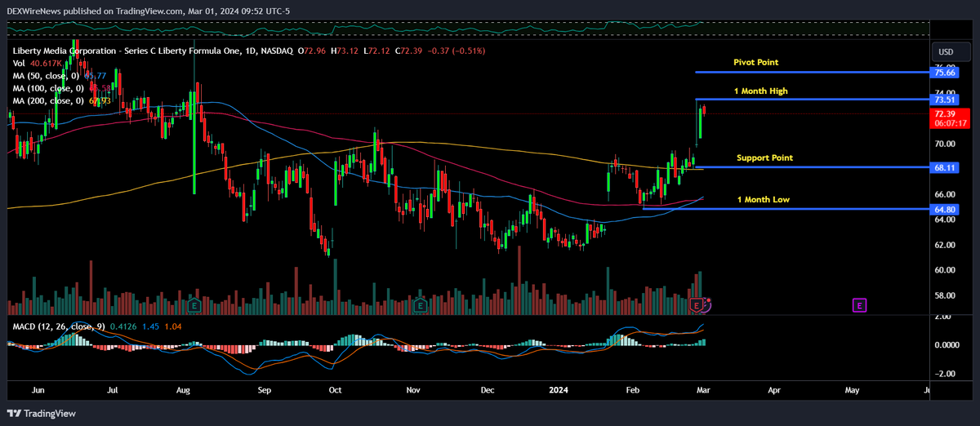
Task: Click the 58.00 price scale value
Action: point(946,295)
